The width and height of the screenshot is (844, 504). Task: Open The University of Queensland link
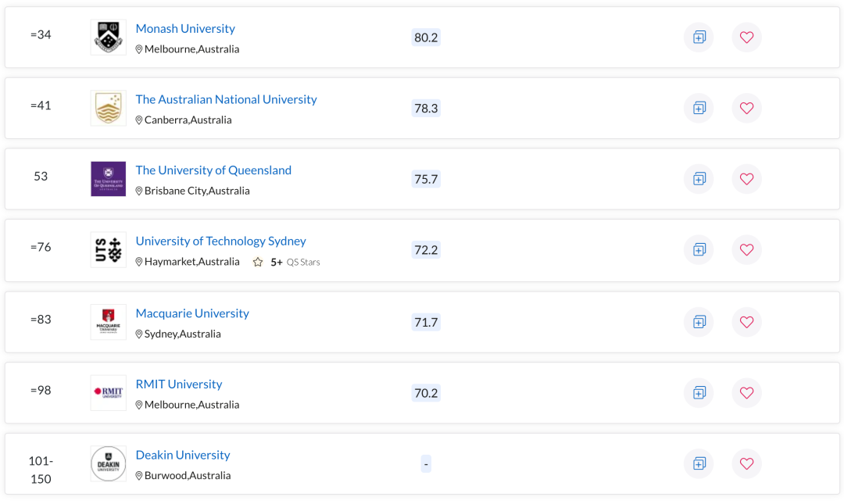pos(213,170)
